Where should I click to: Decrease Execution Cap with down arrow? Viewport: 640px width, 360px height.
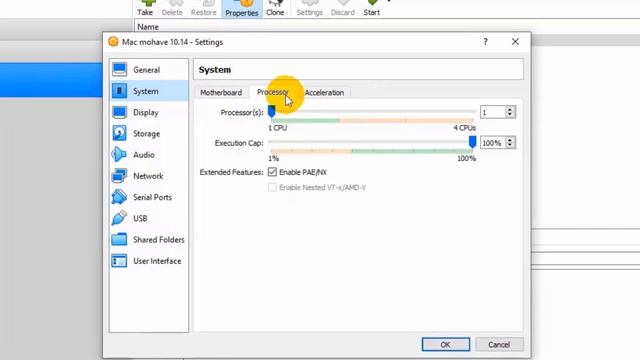510,145
